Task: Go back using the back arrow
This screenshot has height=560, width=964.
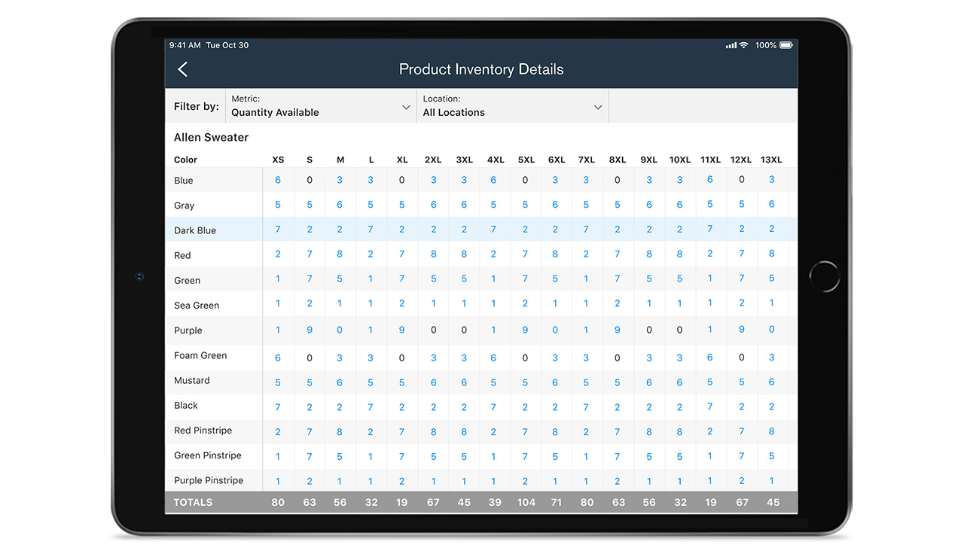Action: 182,69
